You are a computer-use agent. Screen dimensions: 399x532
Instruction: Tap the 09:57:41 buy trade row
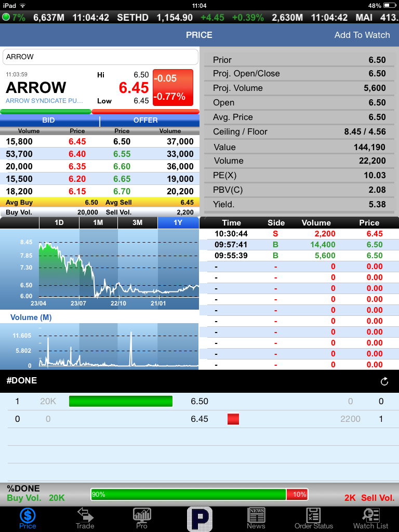[299, 245]
